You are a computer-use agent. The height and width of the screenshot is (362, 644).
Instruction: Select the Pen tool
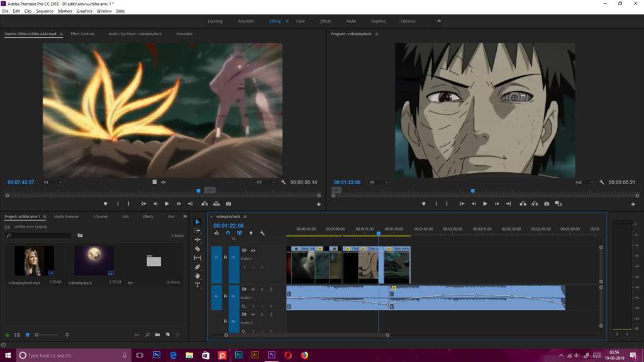197,266
